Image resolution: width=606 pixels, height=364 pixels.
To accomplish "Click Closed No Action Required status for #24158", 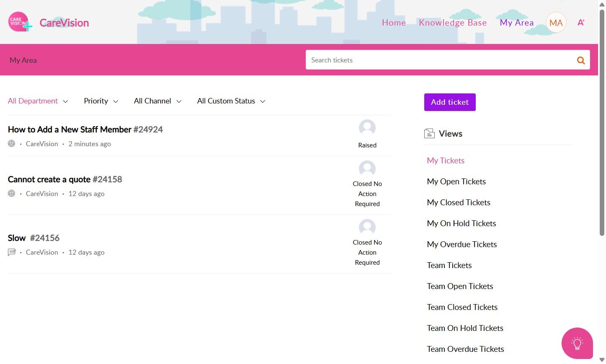I will point(367,194).
